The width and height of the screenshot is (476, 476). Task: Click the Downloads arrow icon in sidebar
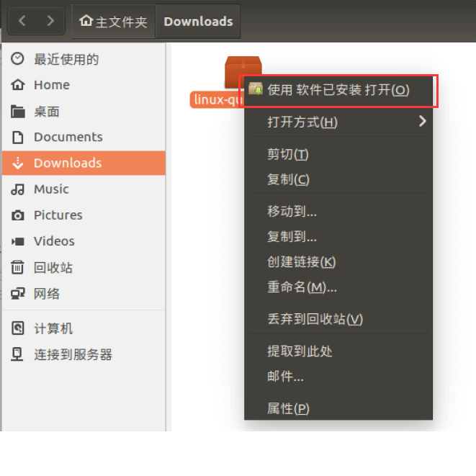tap(17, 163)
